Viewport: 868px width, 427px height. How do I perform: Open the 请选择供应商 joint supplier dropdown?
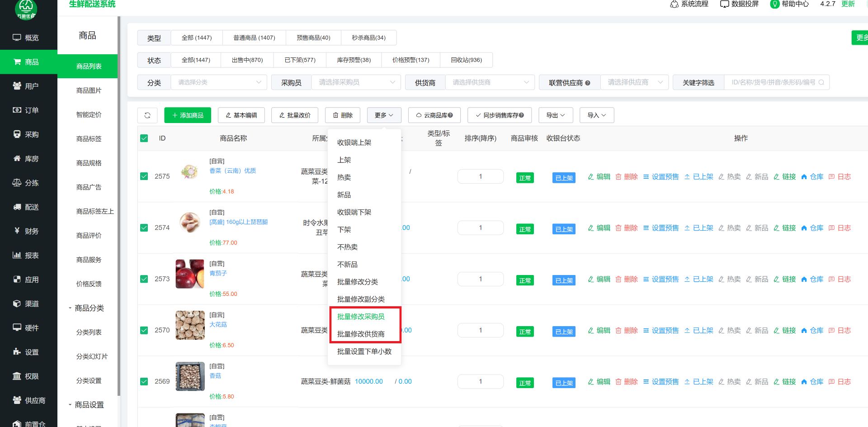click(634, 82)
